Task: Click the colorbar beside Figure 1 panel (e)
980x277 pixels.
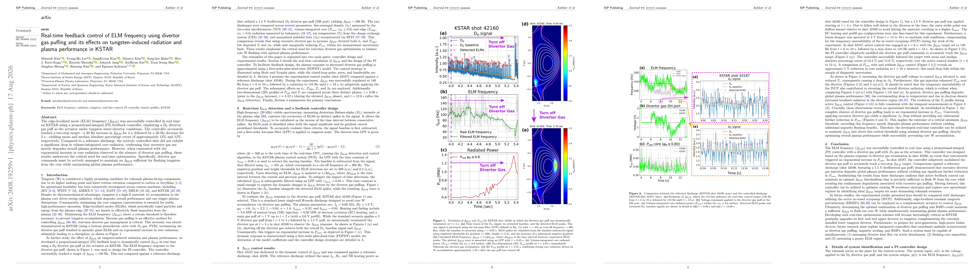Action: [565, 166]
